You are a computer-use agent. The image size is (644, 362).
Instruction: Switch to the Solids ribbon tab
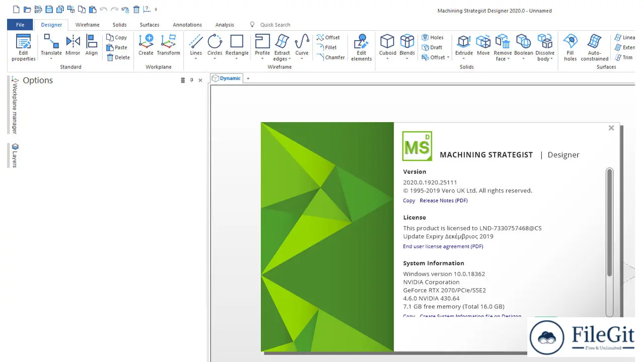(x=120, y=25)
